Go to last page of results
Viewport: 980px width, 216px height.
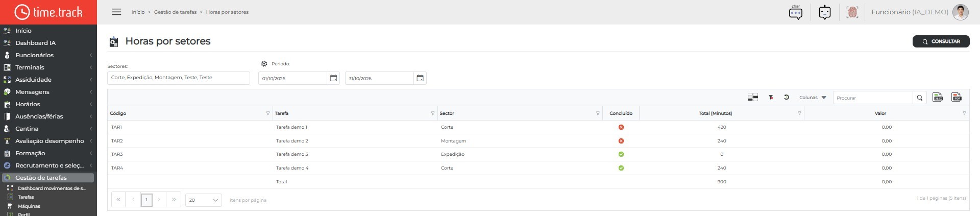point(174,200)
